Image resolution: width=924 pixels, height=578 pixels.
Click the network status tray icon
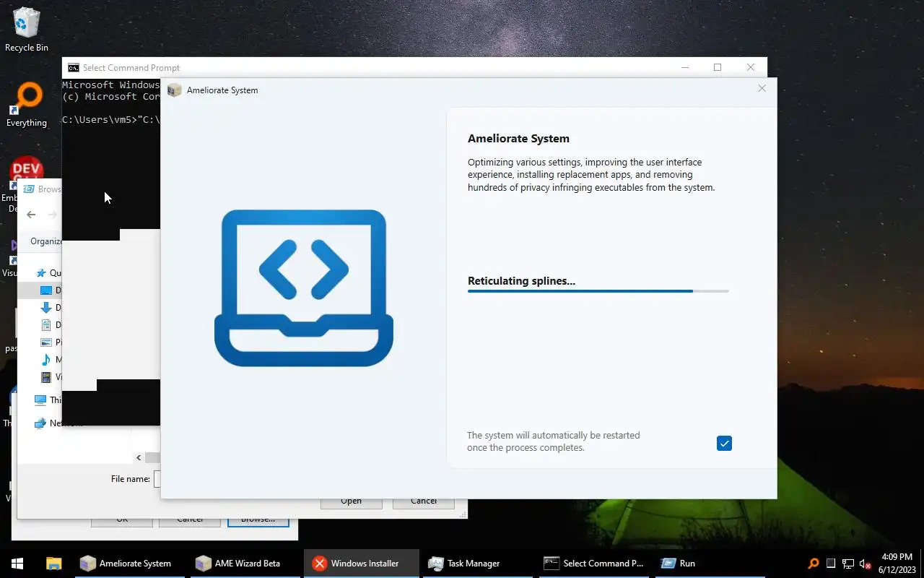[x=848, y=564]
